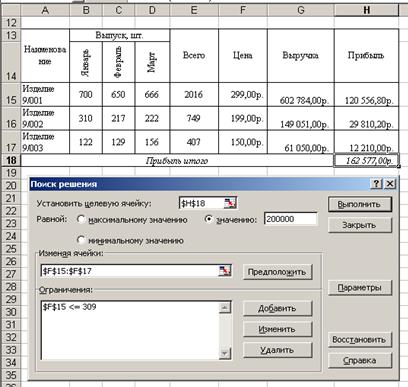Select the constraint $F$15 <= 309
The width and height of the screenshot is (408, 387).
tap(69, 307)
